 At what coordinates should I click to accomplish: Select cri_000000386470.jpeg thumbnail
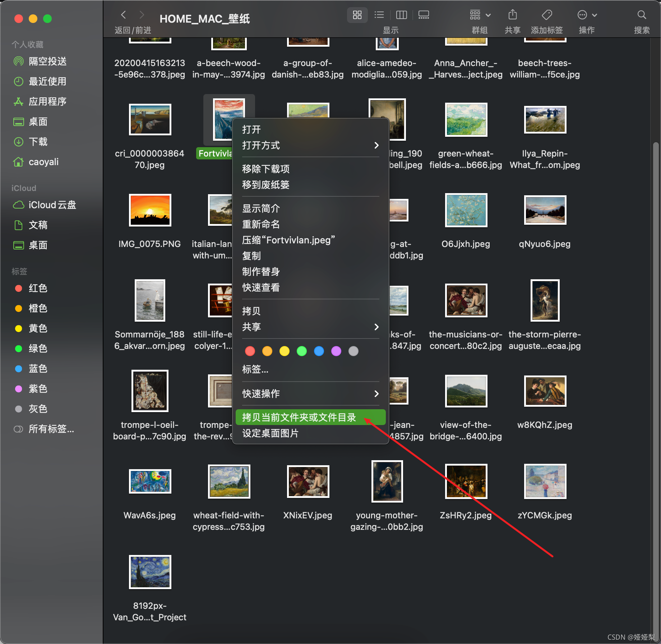tap(150, 120)
